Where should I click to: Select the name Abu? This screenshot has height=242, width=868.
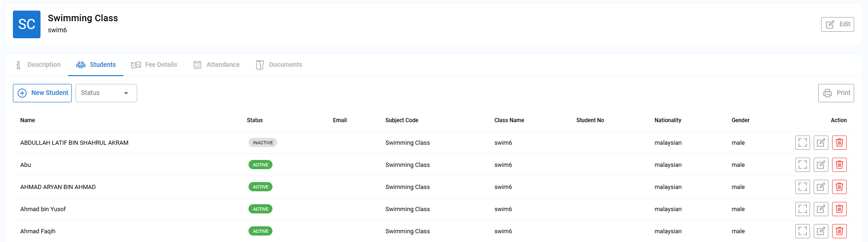(x=25, y=165)
